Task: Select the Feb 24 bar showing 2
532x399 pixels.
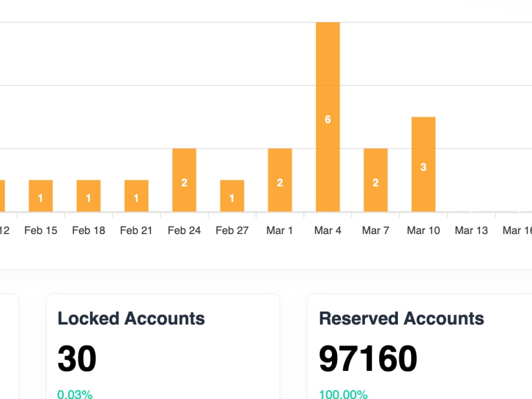Action: click(184, 181)
